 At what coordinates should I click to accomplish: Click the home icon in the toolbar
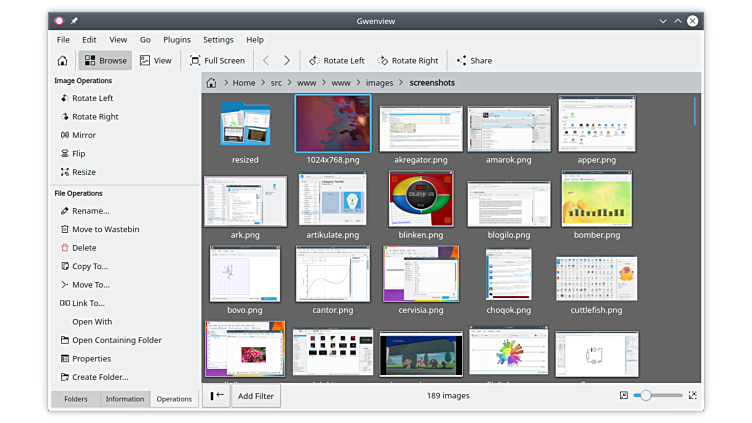point(62,60)
